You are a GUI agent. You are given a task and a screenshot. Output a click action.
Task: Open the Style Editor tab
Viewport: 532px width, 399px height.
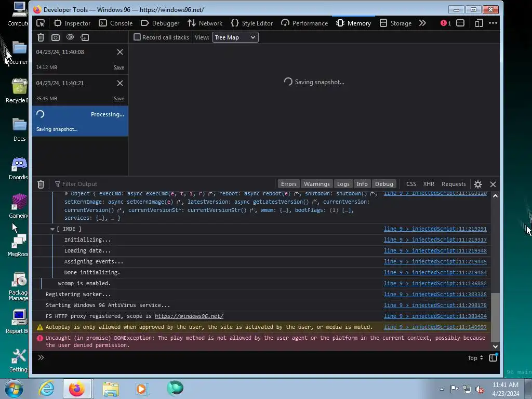252,23
